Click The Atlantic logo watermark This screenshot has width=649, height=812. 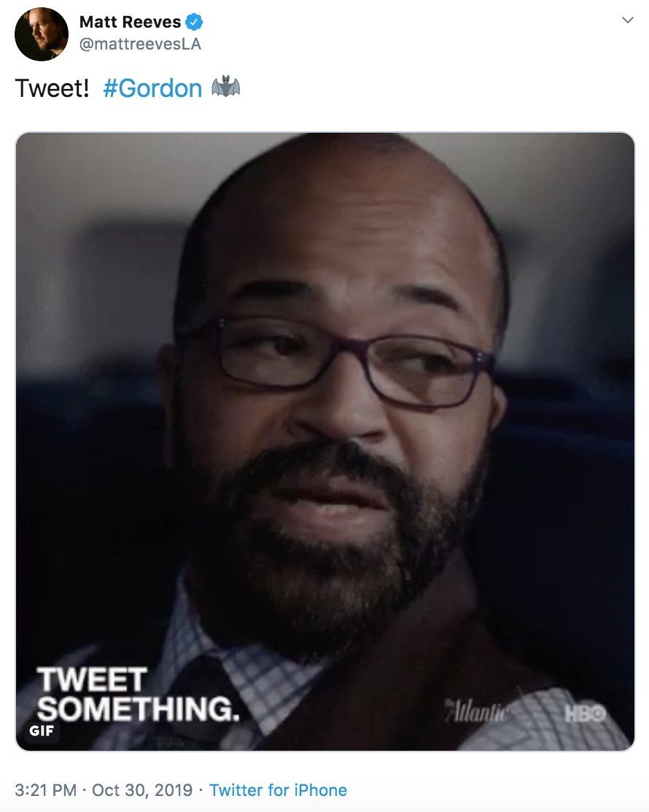(x=477, y=712)
